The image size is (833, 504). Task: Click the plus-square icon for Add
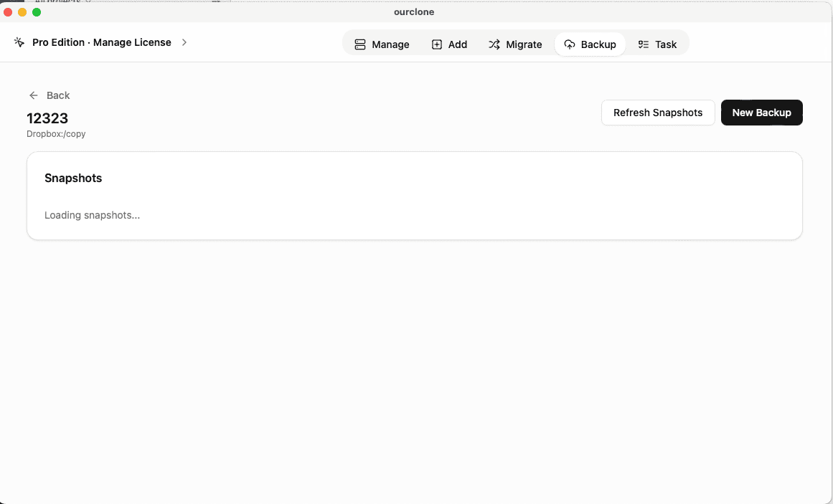coord(436,44)
